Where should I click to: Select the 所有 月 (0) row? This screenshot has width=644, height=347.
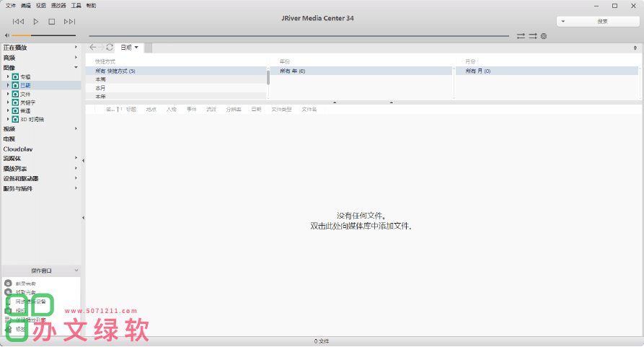pos(547,71)
